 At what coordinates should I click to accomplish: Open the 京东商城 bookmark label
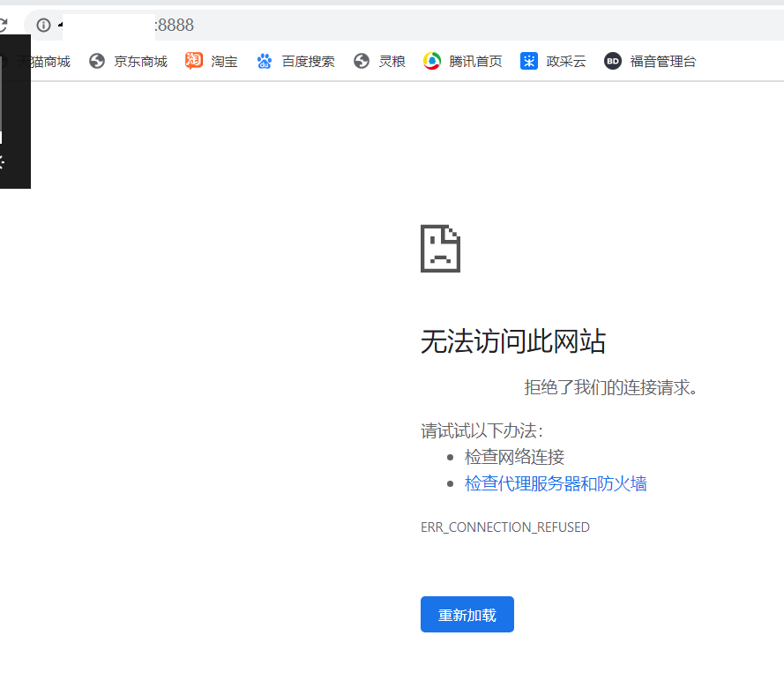coord(140,62)
